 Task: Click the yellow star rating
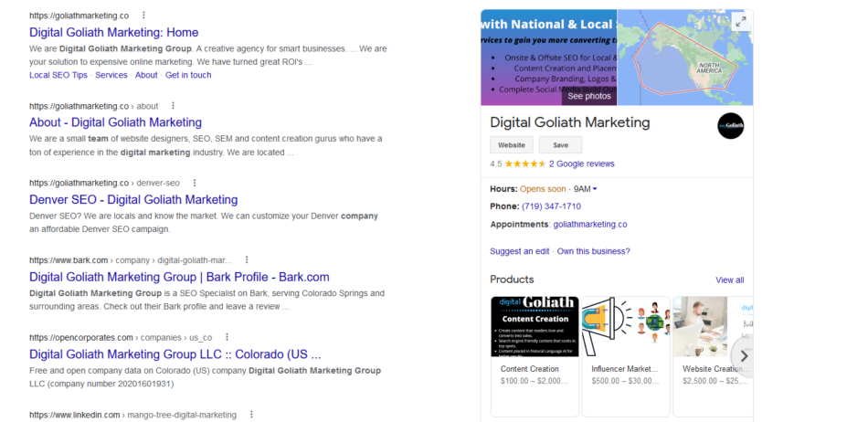(x=524, y=164)
